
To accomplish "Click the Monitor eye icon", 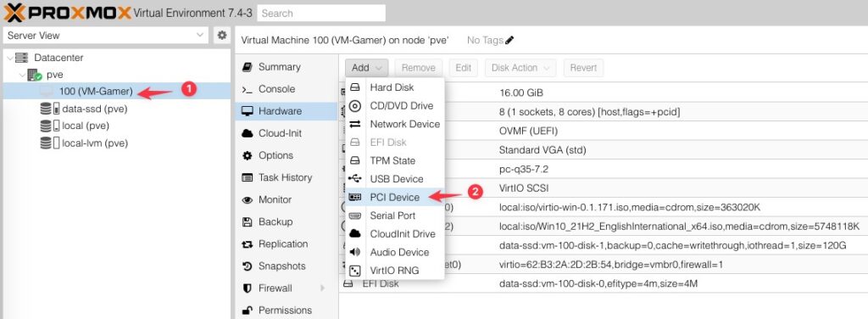I will 248,200.
